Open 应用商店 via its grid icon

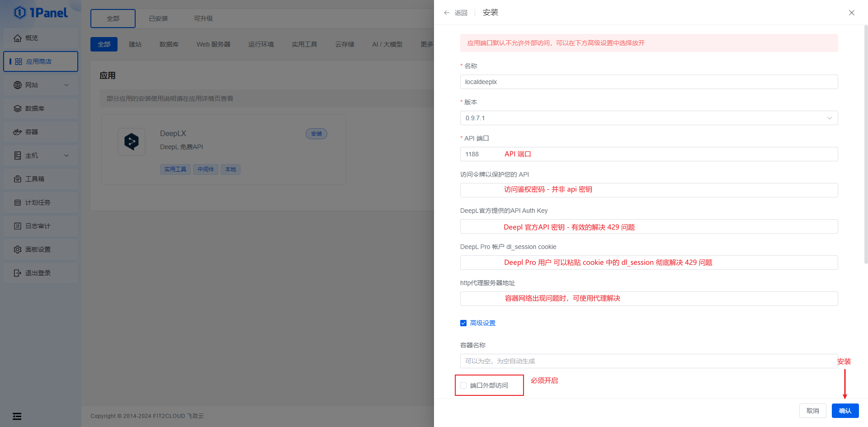tap(19, 61)
